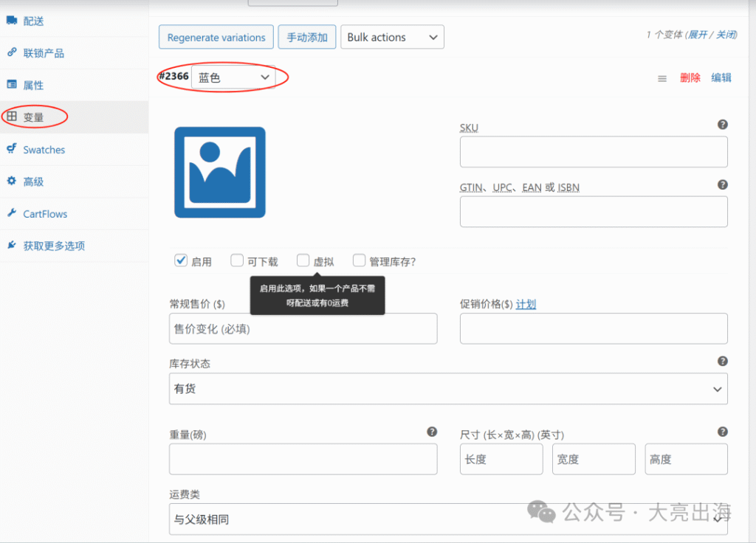Viewport: 756px width, 543px height.
Task: Open the 联锁产品 tab
Action: pos(75,52)
